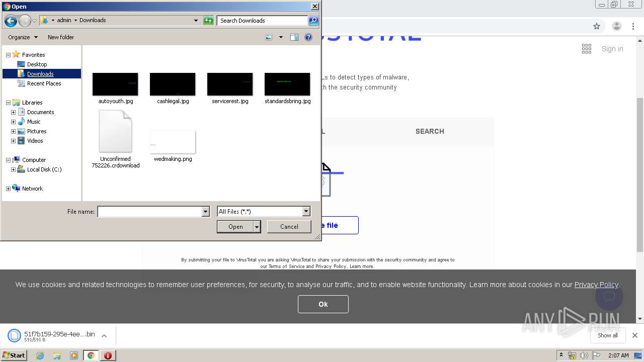Screen dimensions: 644x362
Task: Click the File name input field
Action: pos(149,212)
